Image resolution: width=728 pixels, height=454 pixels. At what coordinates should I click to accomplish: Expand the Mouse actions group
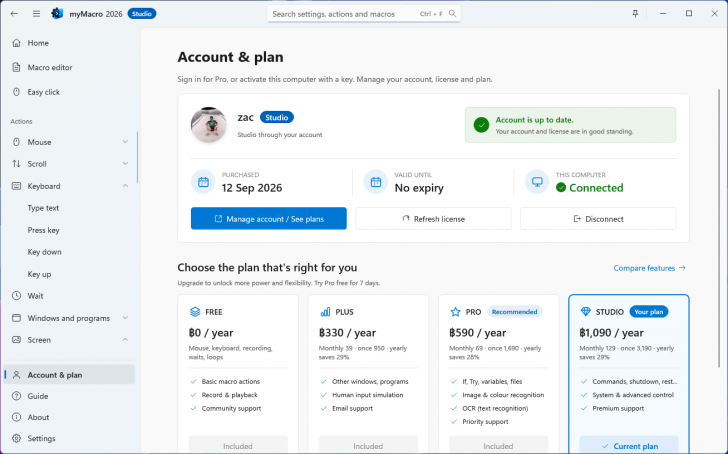pyautogui.click(x=70, y=142)
